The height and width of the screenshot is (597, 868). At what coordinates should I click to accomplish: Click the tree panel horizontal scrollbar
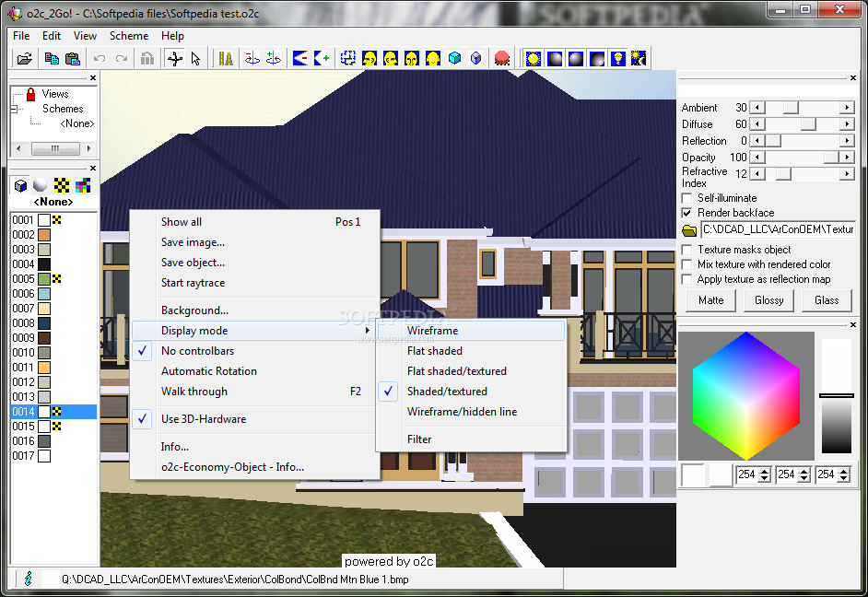[54, 148]
